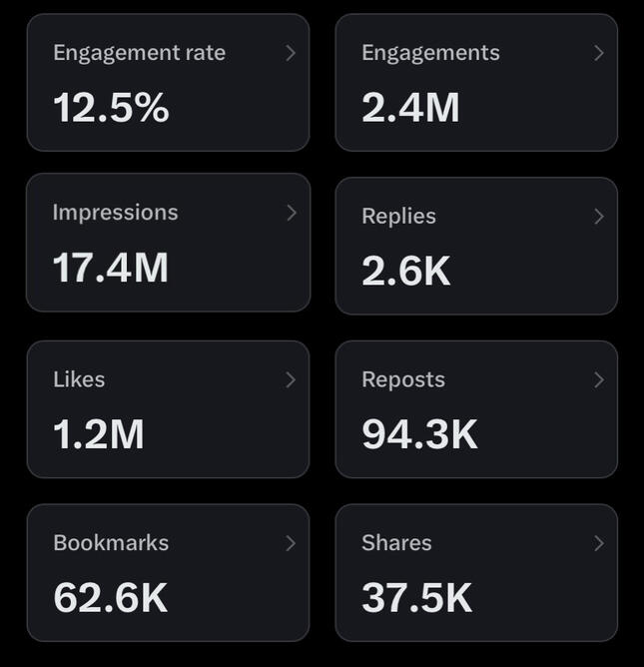
Task: Select the Replies label text
Action: (x=398, y=217)
